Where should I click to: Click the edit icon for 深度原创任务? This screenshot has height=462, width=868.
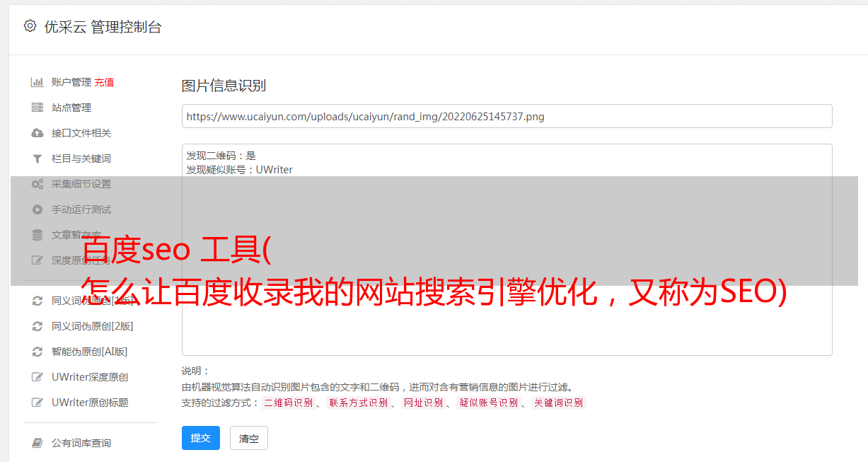point(37,260)
